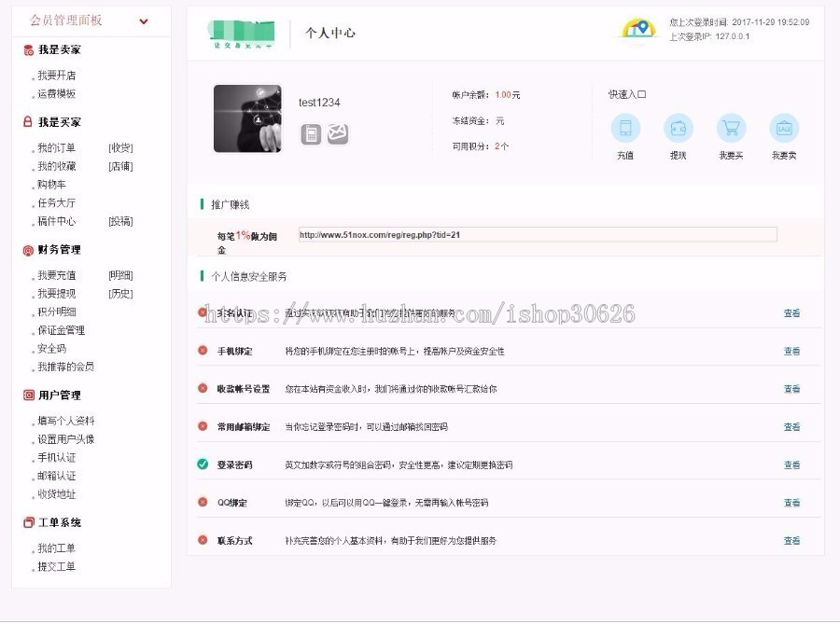Select the 充值 recharge icon in 快速入口
840x624 pixels.
[x=625, y=126]
